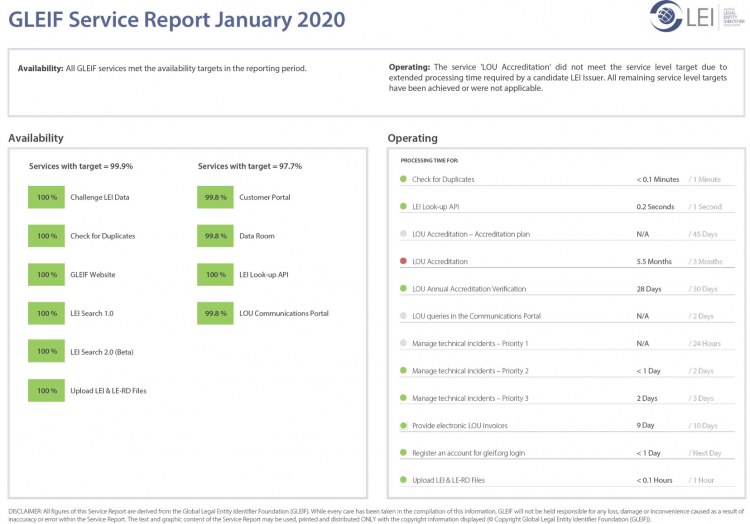
Task: Click grey dot for LOU Accreditation – Accreditation plan
Action: [x=403, y=234]
